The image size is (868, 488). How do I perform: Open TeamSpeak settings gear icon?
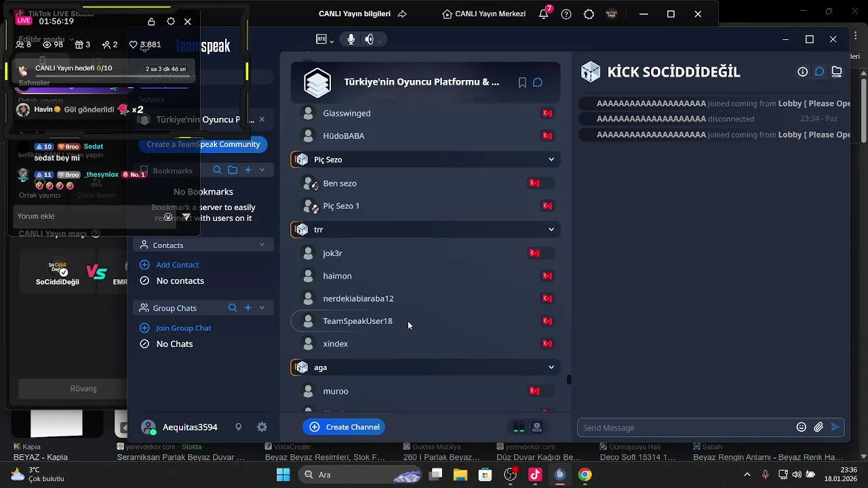coord(262,427)
